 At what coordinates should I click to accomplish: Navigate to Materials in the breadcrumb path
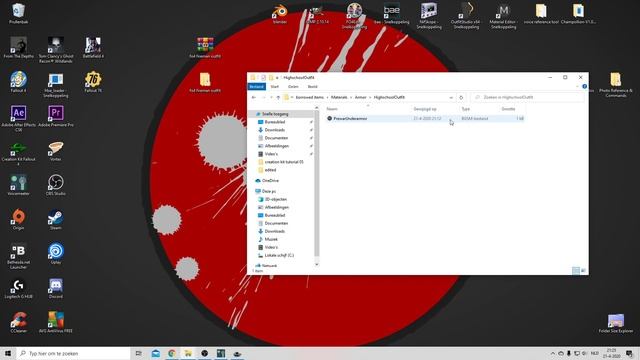(x=339, y=98)
